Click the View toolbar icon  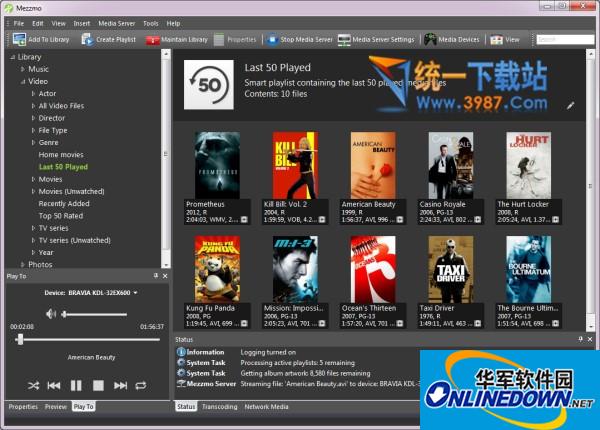point(496,40)
